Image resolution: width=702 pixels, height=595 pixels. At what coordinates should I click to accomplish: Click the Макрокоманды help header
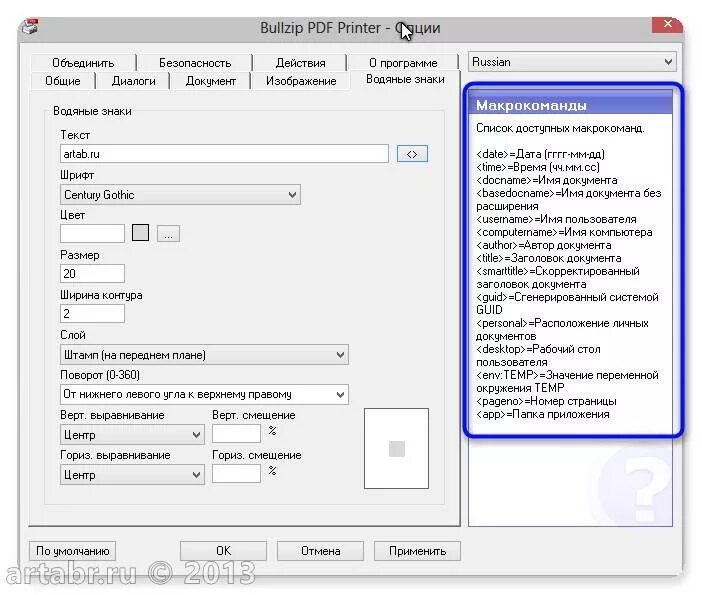569,105
